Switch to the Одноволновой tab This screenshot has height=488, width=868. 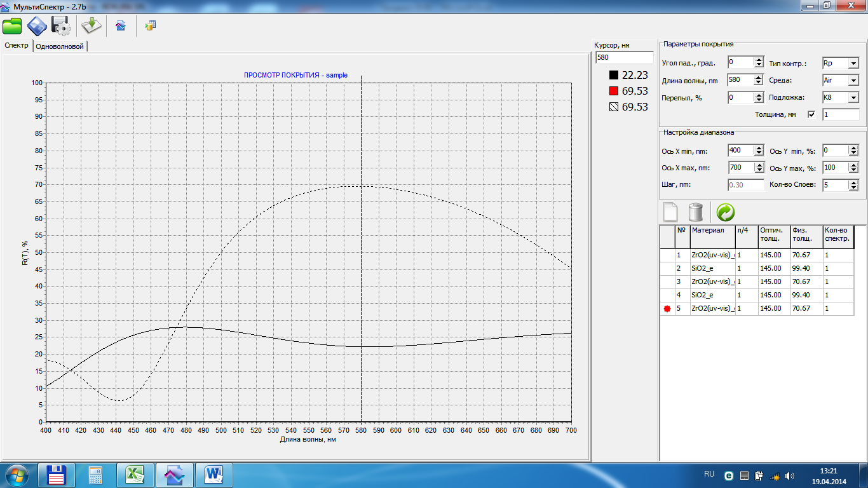click(60, 46)
